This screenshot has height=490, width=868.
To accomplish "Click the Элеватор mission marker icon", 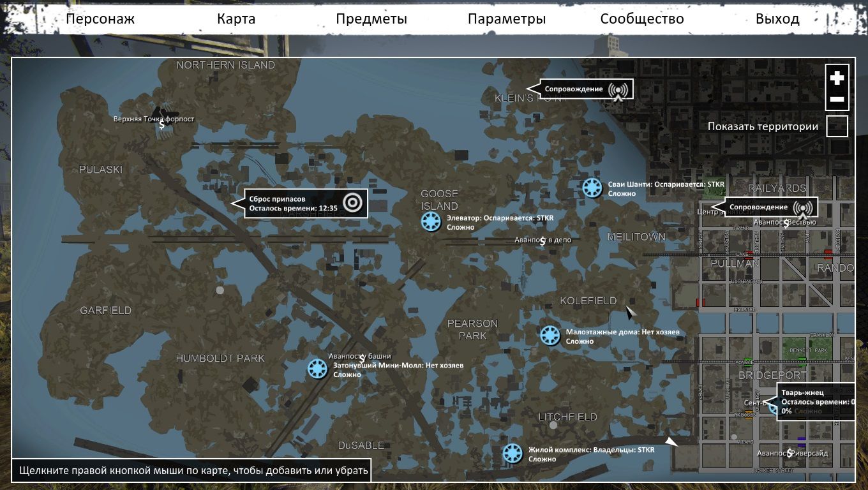I will tap(431, 221).
